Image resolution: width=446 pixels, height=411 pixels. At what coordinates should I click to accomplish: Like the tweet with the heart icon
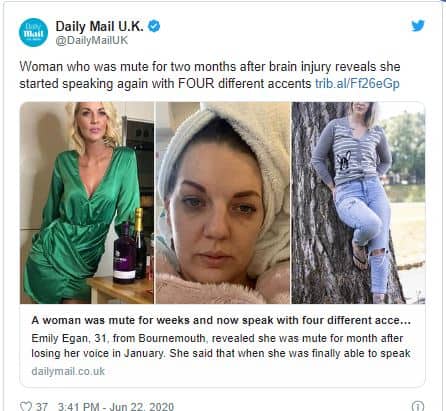pyautogui.click(x=26, y=406)
